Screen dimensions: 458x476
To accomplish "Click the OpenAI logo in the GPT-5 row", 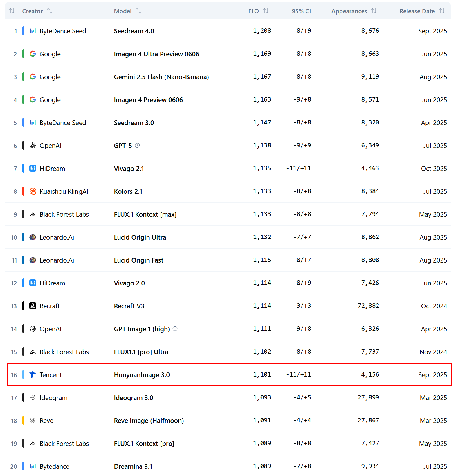I will pos(33,145).
